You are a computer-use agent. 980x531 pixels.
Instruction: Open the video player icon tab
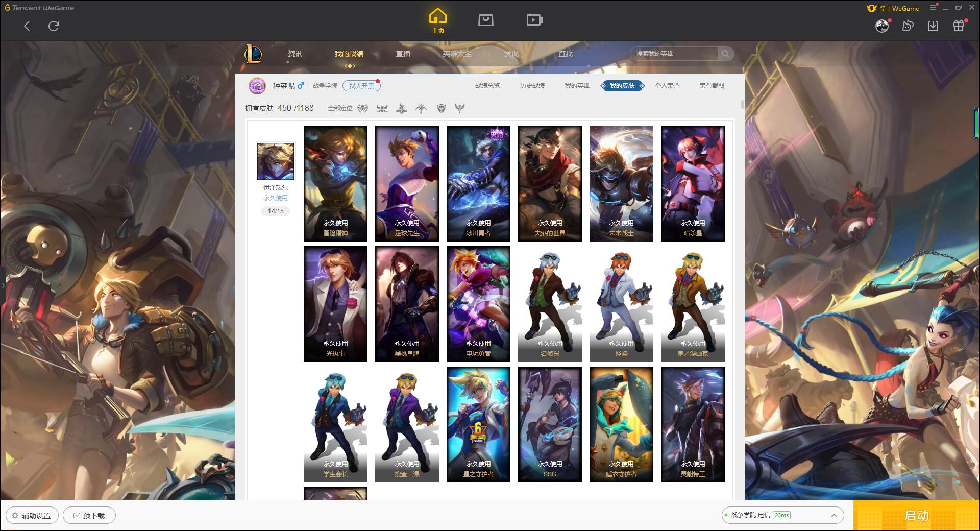point(534,20)
